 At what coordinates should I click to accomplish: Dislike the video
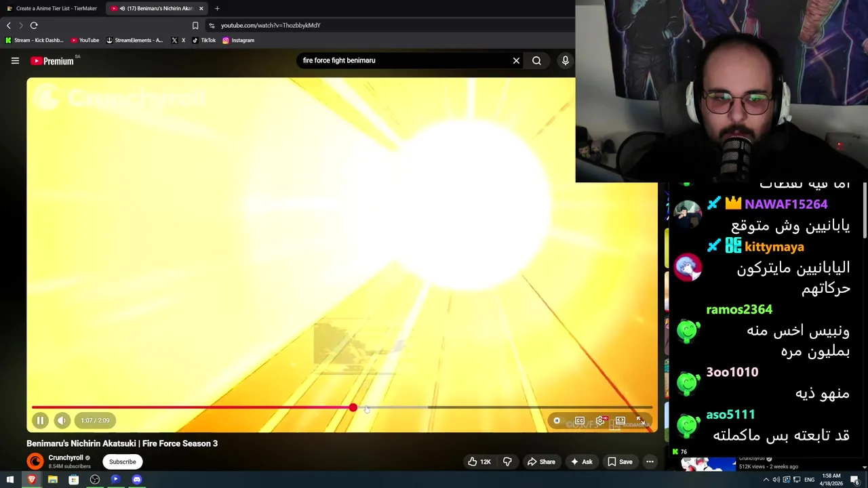pos(507,462)
